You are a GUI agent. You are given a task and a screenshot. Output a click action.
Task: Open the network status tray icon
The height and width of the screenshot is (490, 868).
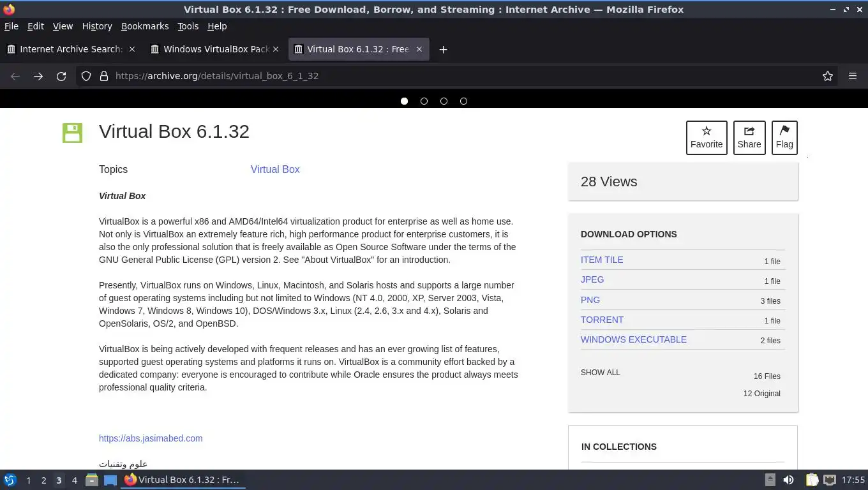point(830,480)
